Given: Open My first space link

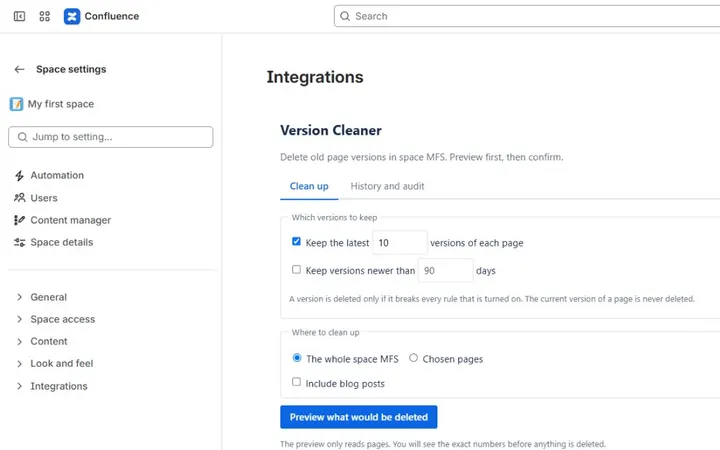Looking at the screenshot, I should tap(61, 104).
